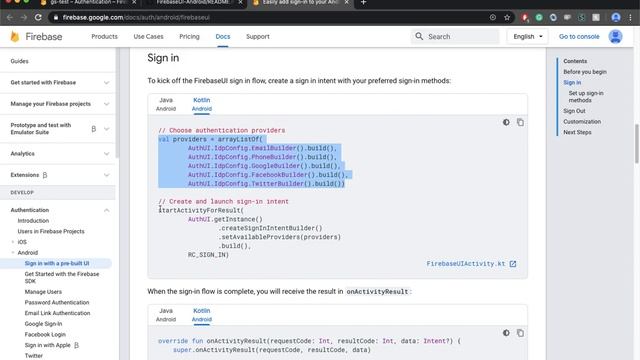The width and height of the screenshot is (640, 360).
Task: Open Email Link Authentication page
Action: (x=57, y=313)
